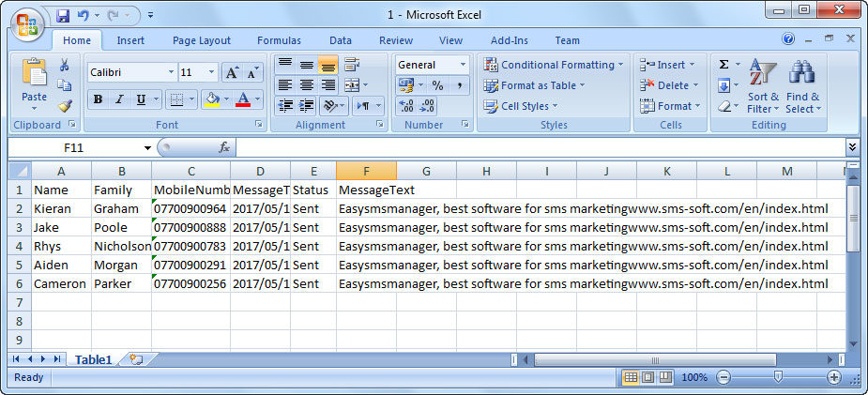
Task: Toggle Bold formatting
Action: (x=98, y=99)
